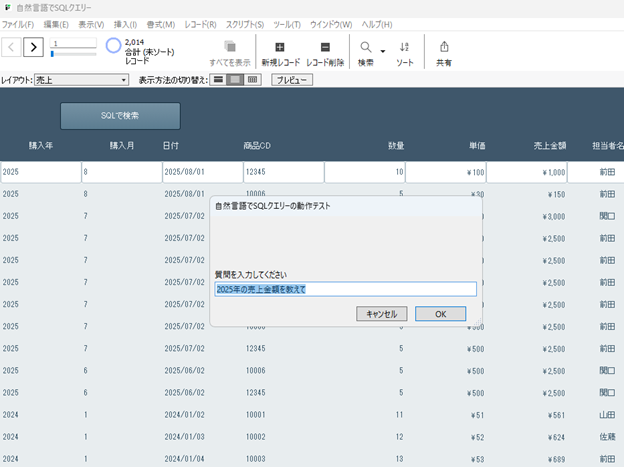
Task: Switch to form view toggle
Action: click(x=219, y=79)
